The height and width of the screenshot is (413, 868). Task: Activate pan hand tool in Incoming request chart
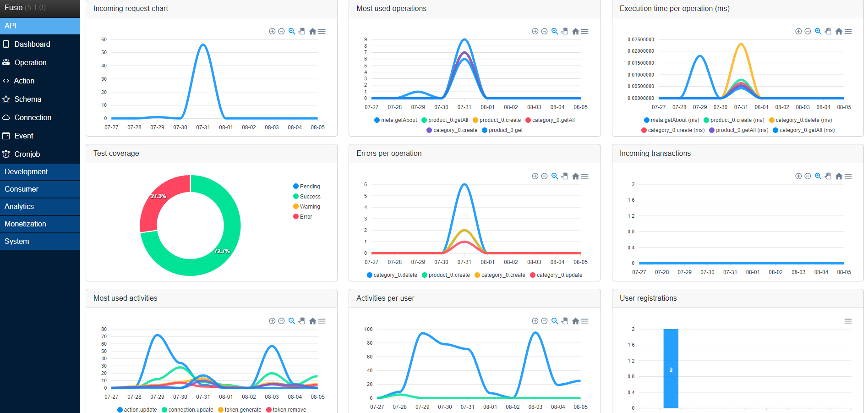(x=302, y=31)
